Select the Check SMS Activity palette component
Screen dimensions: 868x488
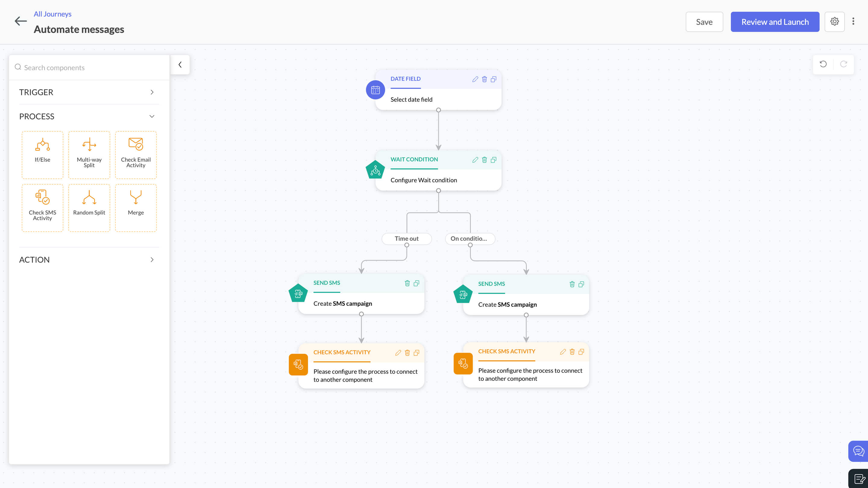[x=42, y=208]
